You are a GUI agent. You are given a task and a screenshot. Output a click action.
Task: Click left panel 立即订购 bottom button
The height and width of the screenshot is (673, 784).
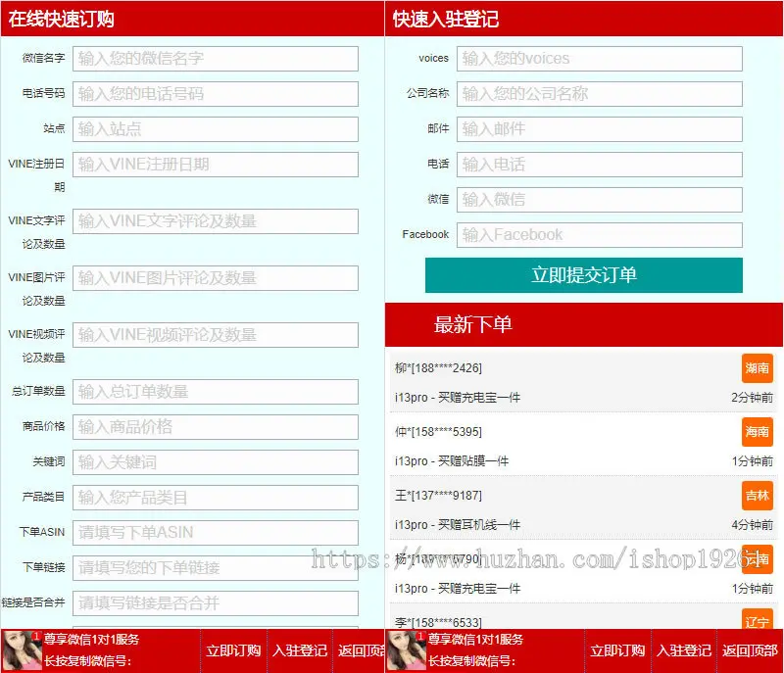point(233,650)
